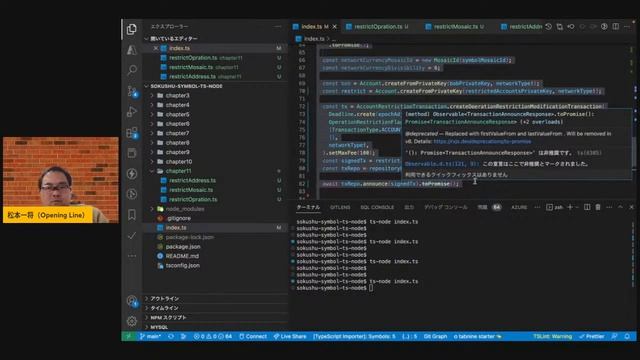Image resolution: width=640 pixels, height=360 pixels.
Task: Show additional views ellipsis in activity bar
Action: pos(131,256)
